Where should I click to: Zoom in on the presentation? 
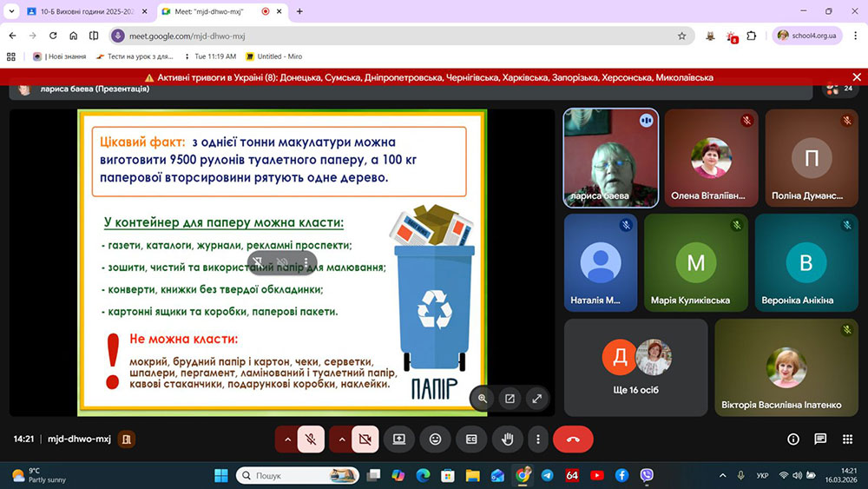pyautogui.click(x=483, y=399)
